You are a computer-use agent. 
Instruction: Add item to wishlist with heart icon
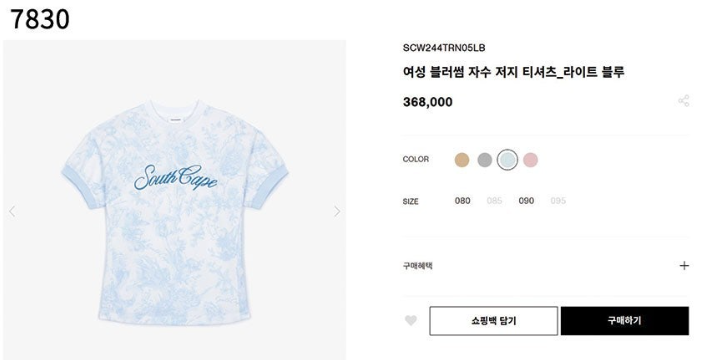click(x=411, y=321)
